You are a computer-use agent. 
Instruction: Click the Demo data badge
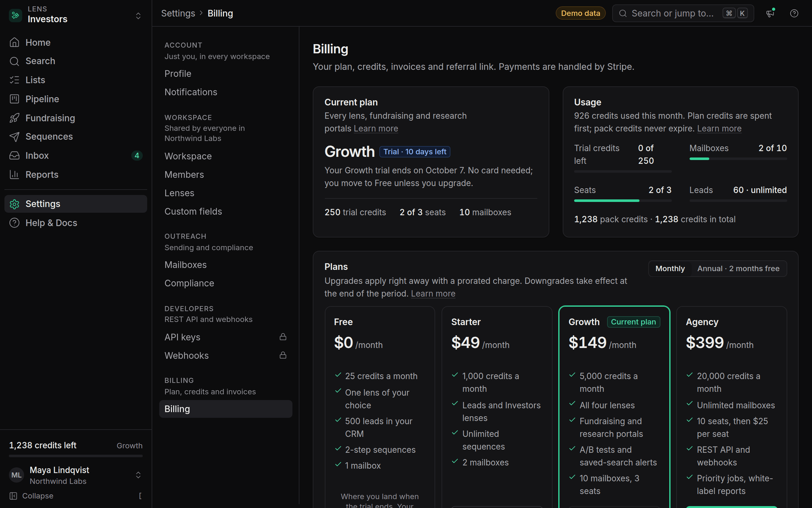[x=580, y=13]
